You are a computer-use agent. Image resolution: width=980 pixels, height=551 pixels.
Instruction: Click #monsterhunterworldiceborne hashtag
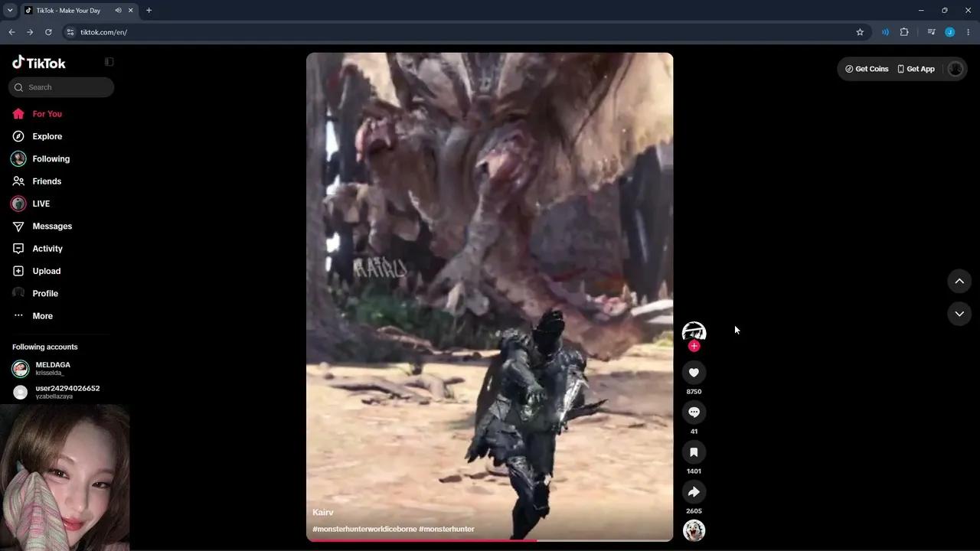pos(364,529)
